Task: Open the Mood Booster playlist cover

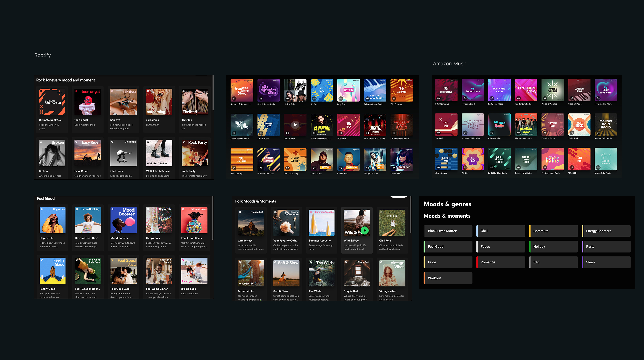Action: pyautogui.click(x=123, y=220)
